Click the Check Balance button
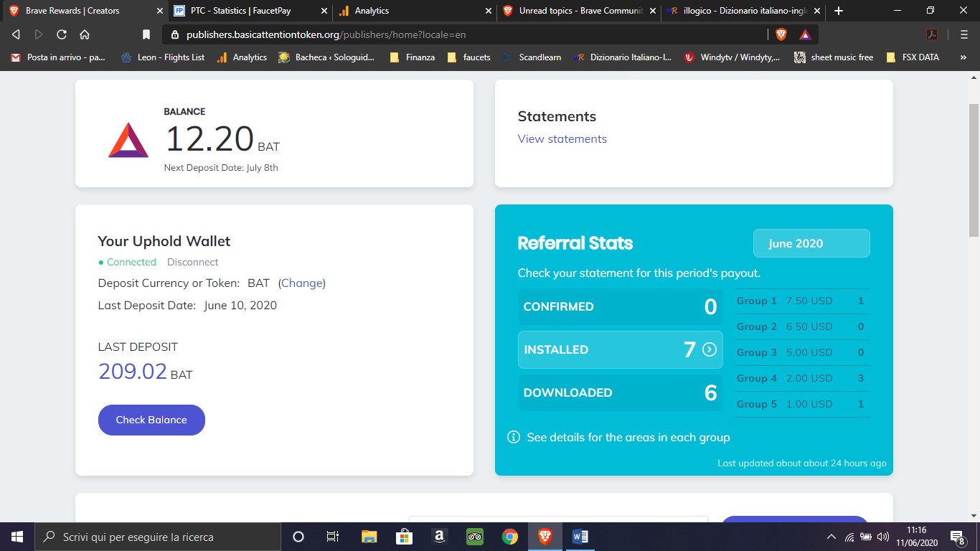980x551 pixels. 151,420
